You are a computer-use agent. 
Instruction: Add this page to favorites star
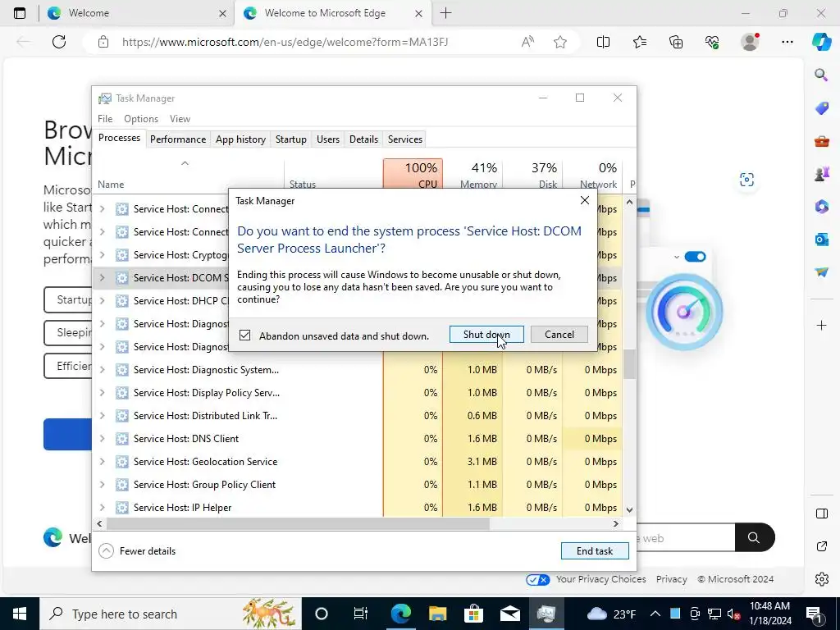[560, 42]
